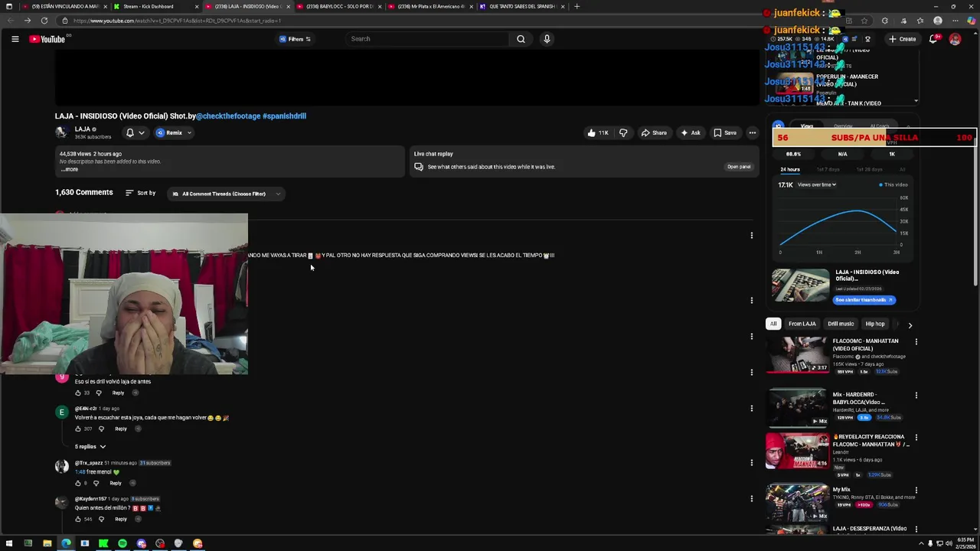Open options for the @Trx_spazz comment
The width and height of the screenshot is (980, 551).
(752, 463)
